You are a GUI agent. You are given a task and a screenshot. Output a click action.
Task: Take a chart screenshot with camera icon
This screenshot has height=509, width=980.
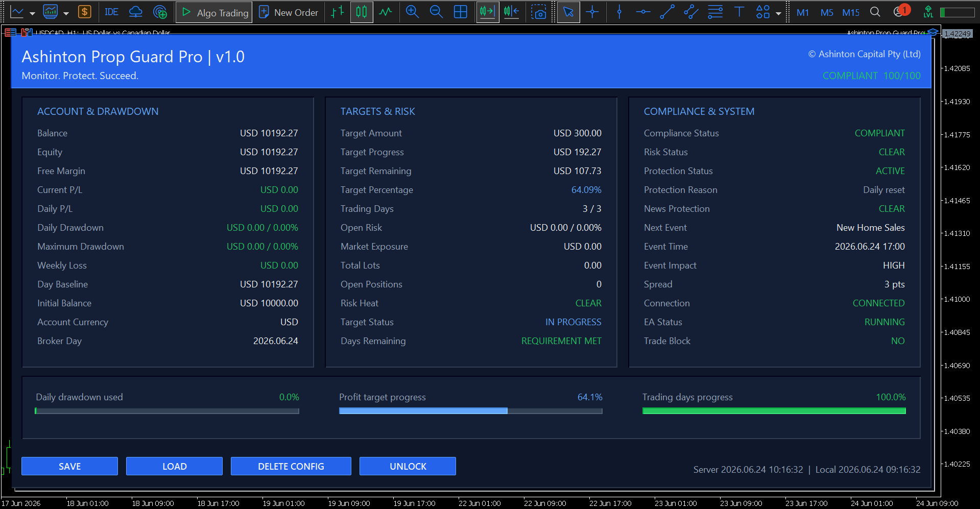pyautogui.click(x=538, y=12)
